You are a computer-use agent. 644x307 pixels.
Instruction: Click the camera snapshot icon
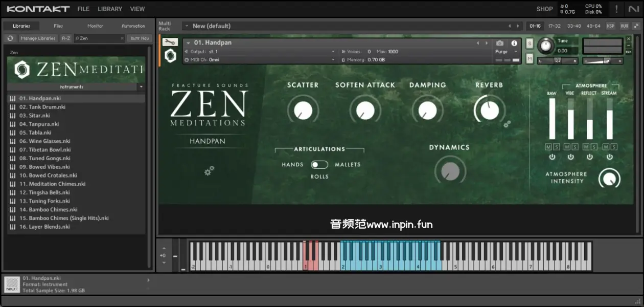click(x=500, y=43)
